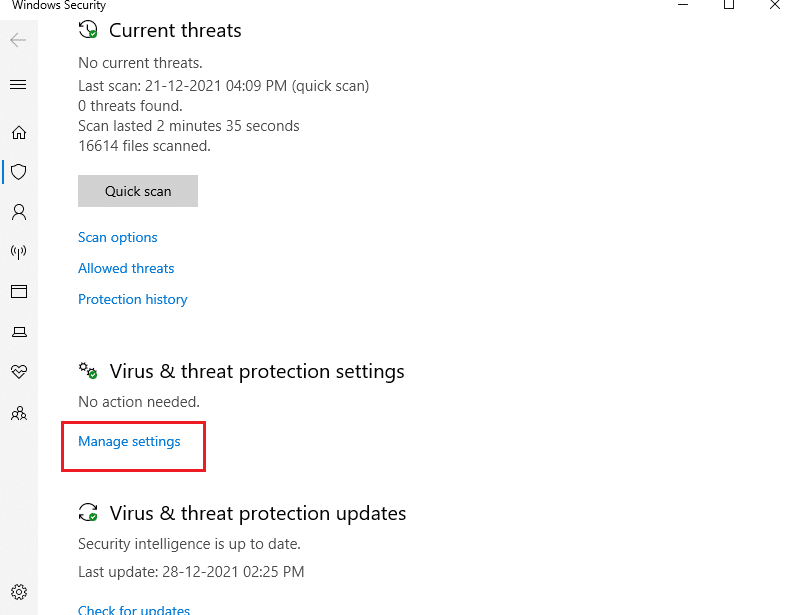Open Device performance & health heart icon

18,372
